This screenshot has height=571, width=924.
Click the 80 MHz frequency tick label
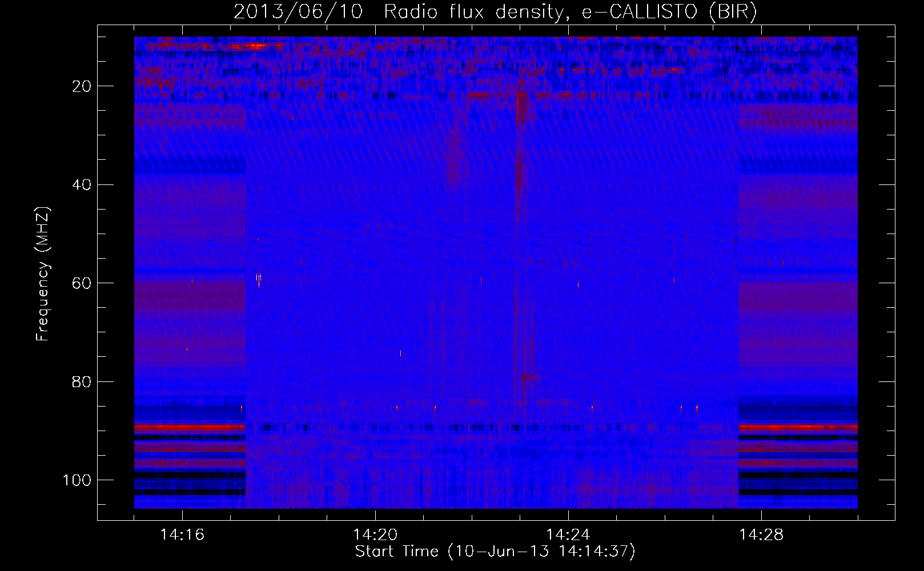coord(82,381)
